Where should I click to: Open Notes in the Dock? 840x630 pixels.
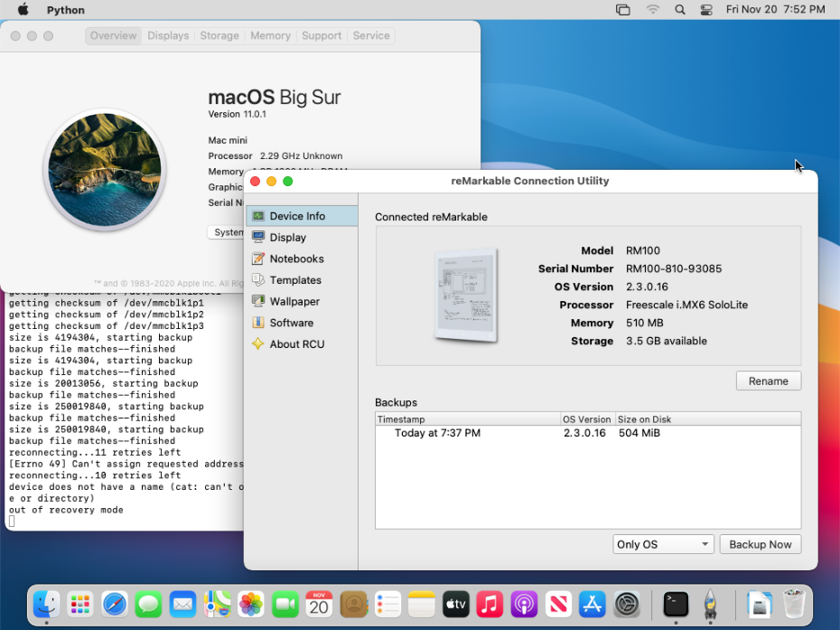coord(422,605)
